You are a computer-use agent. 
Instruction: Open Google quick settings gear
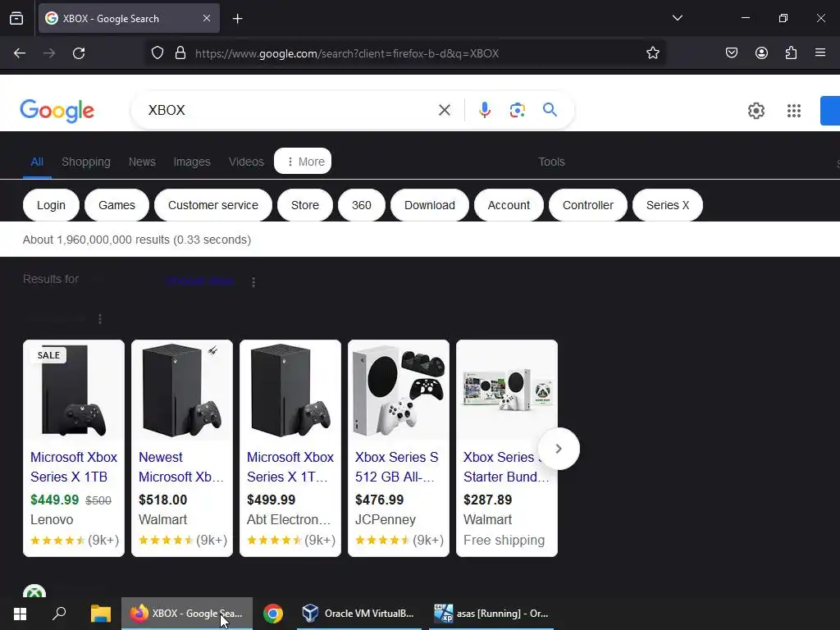pyautogui.click(x=756, y=111)
